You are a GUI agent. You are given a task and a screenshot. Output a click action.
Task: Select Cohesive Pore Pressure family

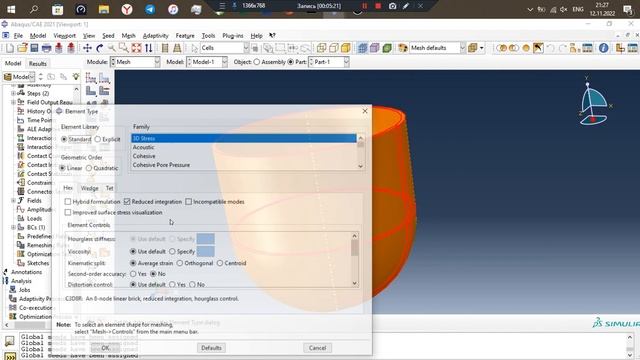tap(244, 165)
